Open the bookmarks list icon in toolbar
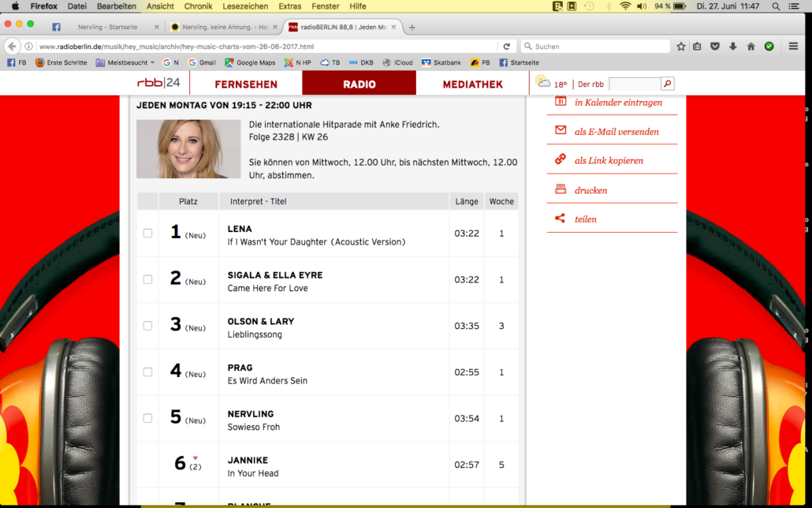Screen dimensions: 812x508 coord(697,46)
